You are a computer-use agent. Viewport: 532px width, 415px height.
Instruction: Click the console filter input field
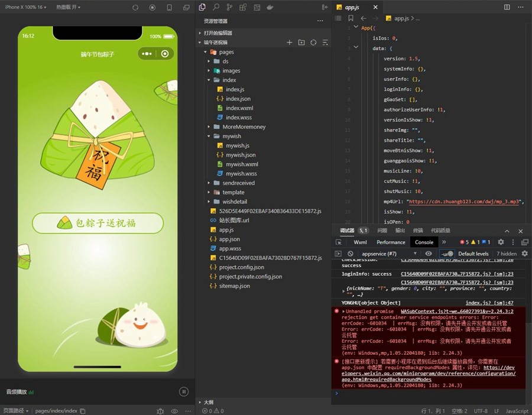pyautogui.click(x=445, y=254)
